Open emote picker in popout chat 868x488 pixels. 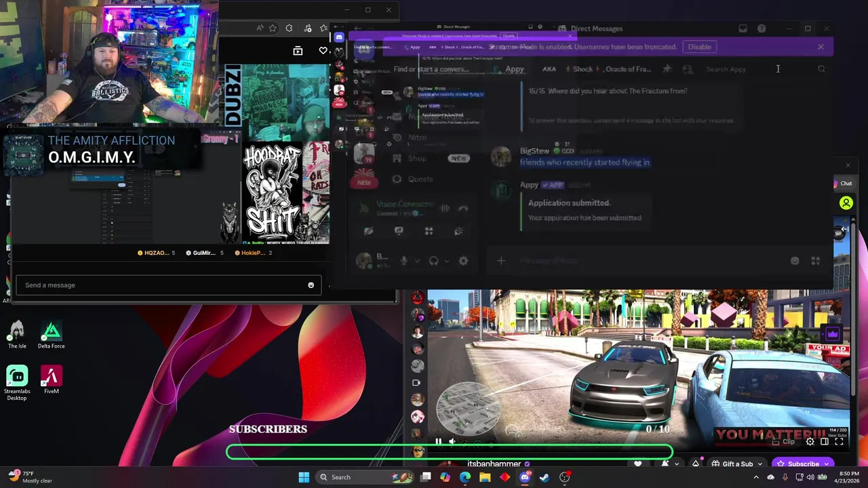311,285
